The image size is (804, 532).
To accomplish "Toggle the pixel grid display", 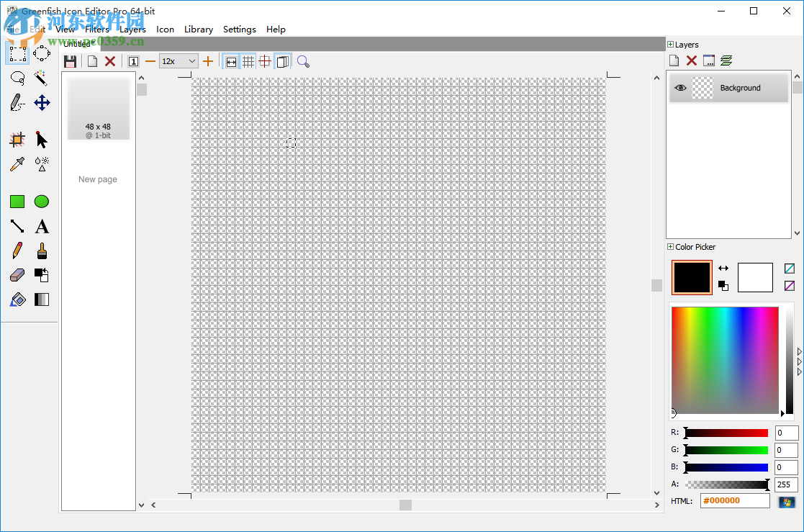I will tap(248, 61).
